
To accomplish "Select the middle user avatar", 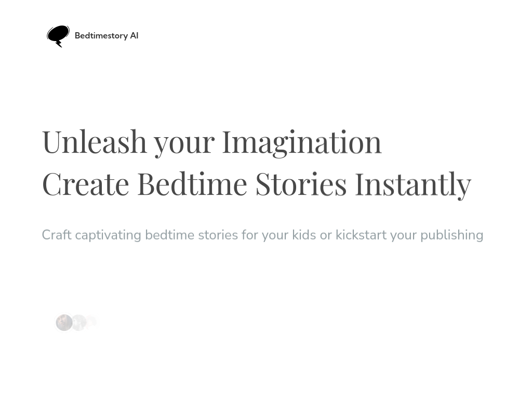I will (78, 323).
